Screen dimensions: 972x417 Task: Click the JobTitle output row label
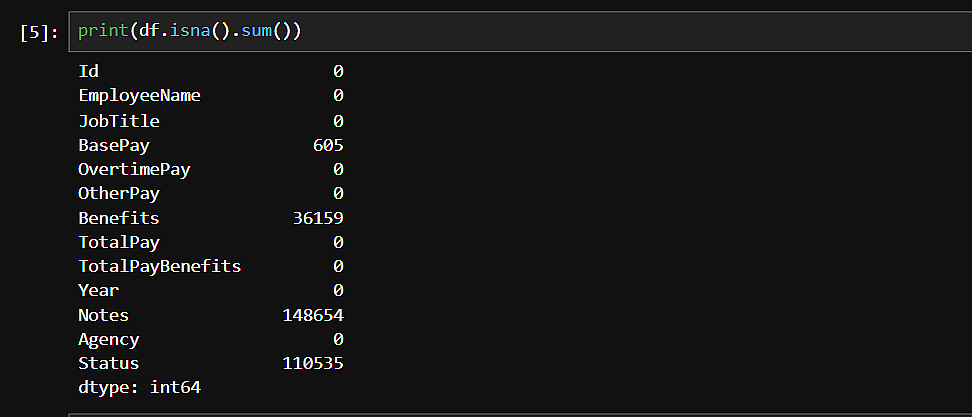pyautogui.click(x=119, y=121)
